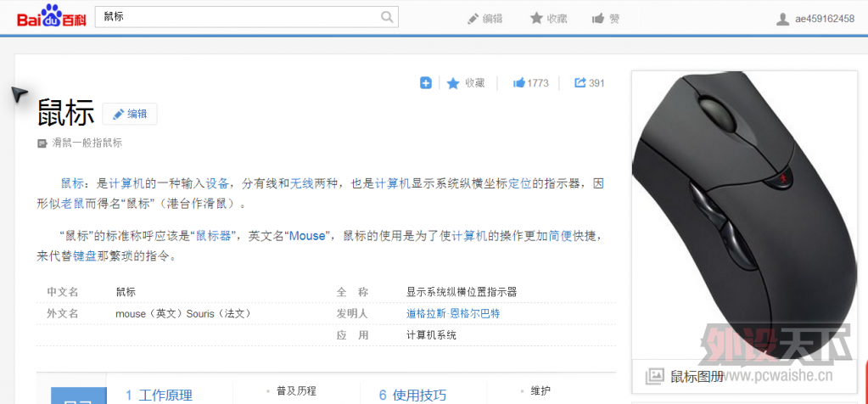Click the 滑鼠一般指鼠标 text
868x404 pixels.
click(87, 143)
